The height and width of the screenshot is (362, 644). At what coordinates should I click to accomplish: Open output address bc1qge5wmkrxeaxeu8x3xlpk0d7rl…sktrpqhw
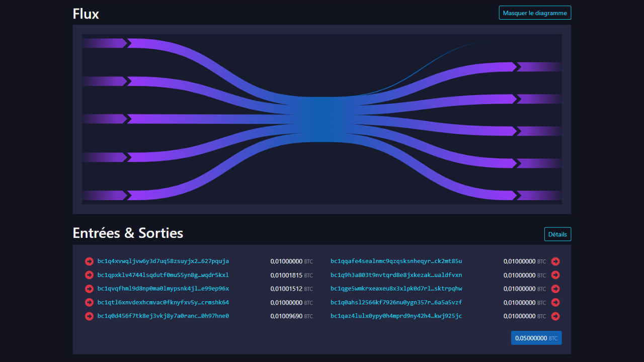(x=396, y=289)
